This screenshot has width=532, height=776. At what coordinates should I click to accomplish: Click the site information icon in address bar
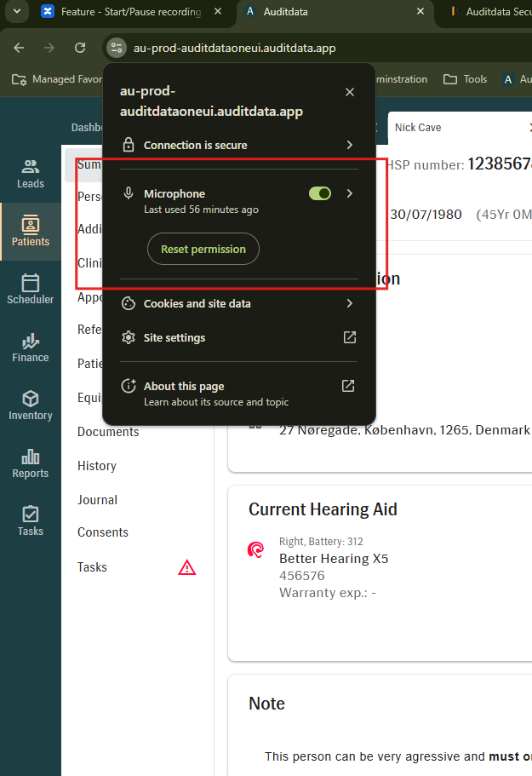point(117,48)
